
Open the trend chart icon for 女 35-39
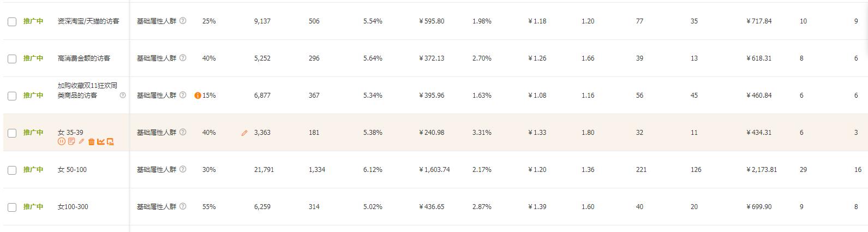pos(101,142)
